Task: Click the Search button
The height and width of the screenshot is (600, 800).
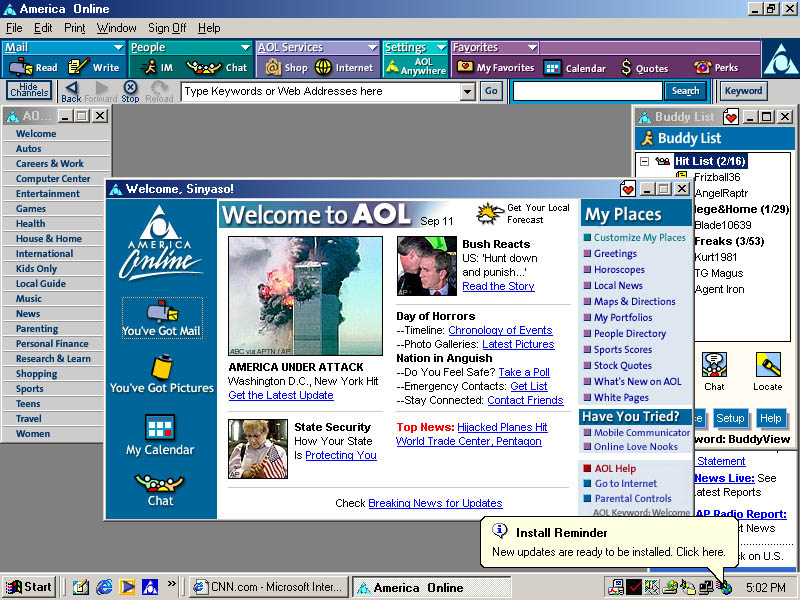Action: pos(685,91)
